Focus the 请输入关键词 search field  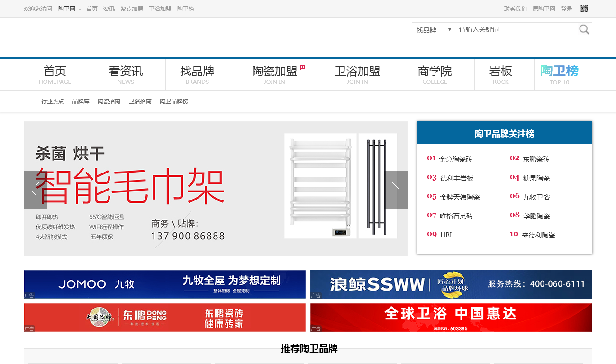click(x=516, y=30)
